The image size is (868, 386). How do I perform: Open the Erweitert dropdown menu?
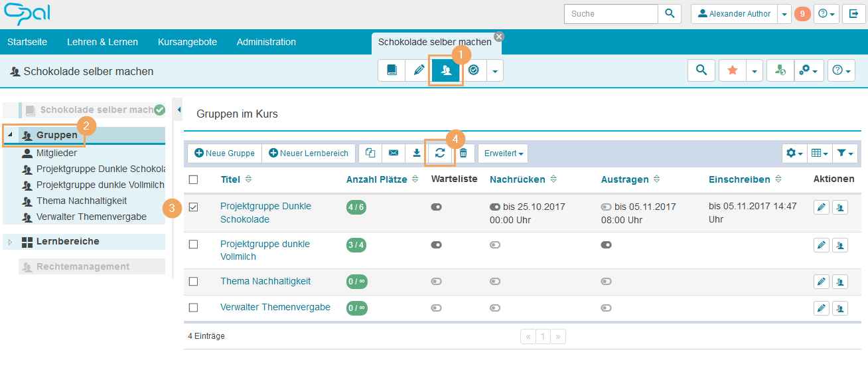click(x=502, y=153)
